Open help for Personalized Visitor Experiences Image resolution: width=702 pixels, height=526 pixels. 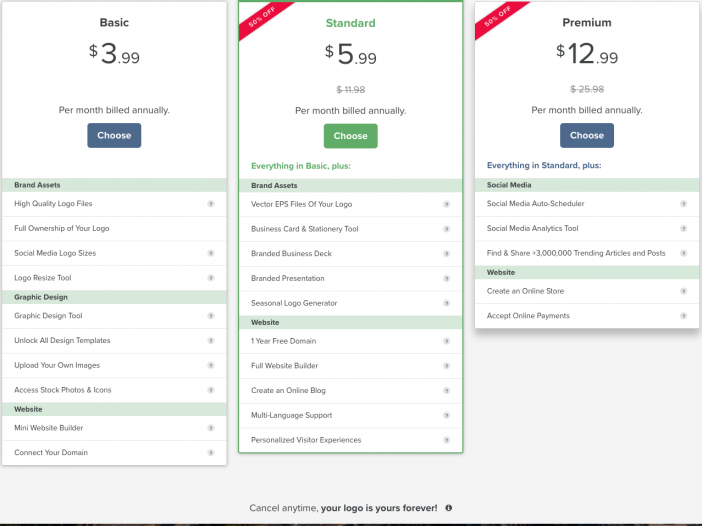tap(446, 440)
